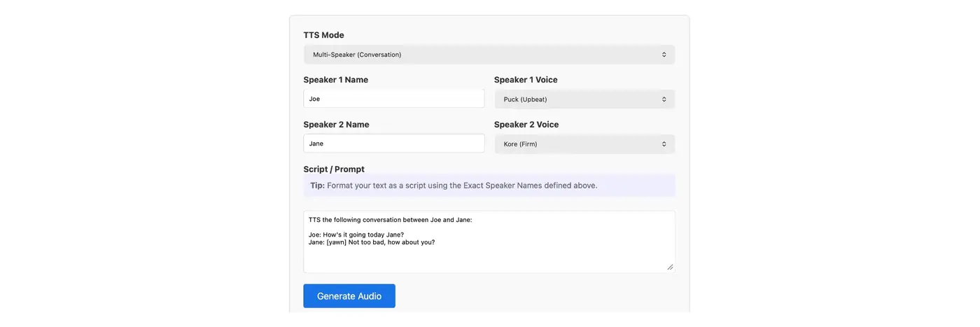Place cursor in the "Jane: [yawn]" script line

[x=372, y=242]
